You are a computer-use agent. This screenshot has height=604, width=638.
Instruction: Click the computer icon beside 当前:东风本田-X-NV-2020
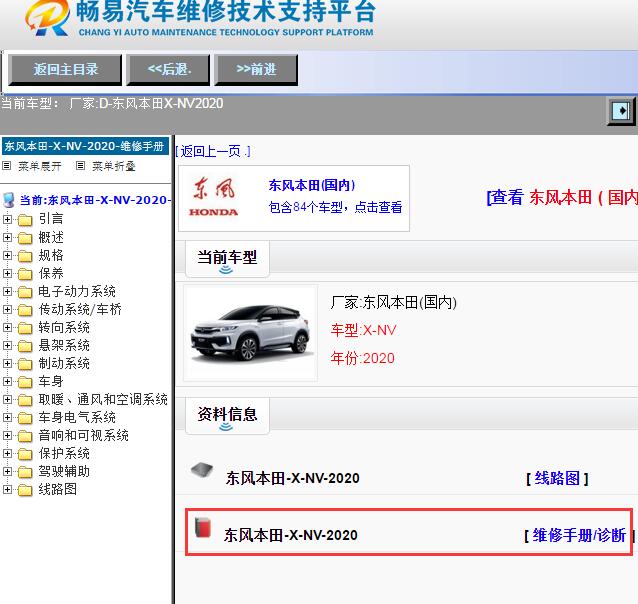(x=9, y=200)
